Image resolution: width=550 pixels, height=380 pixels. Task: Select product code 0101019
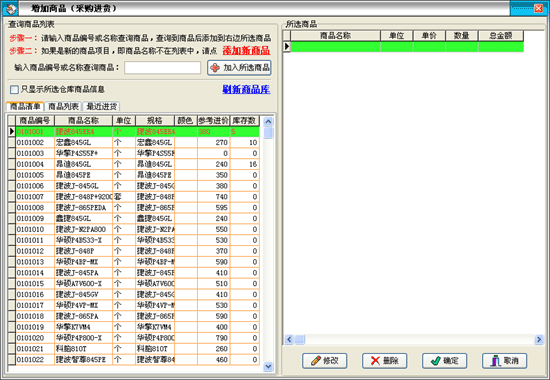(x=30, y=327)
